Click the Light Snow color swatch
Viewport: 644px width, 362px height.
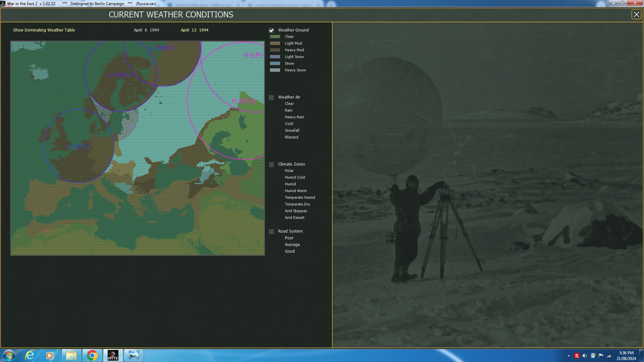[275, 57]
